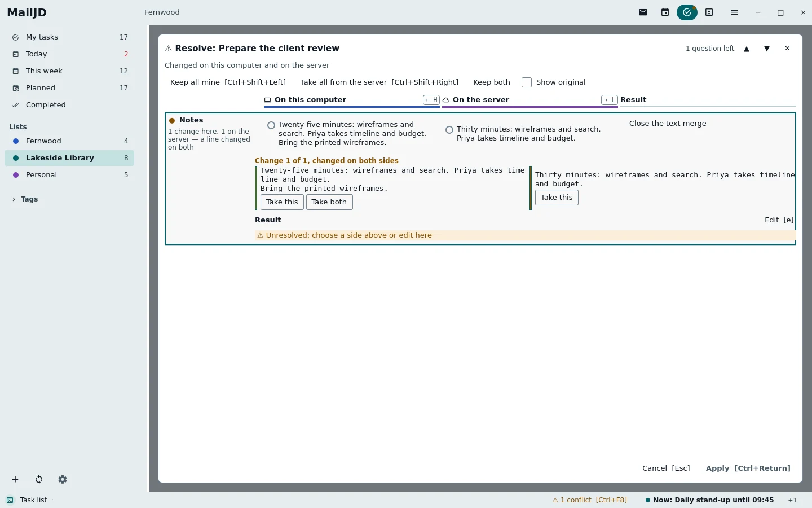812x508 pixels.
Task: Open This week in sidebar
Action: coord(70,71)
